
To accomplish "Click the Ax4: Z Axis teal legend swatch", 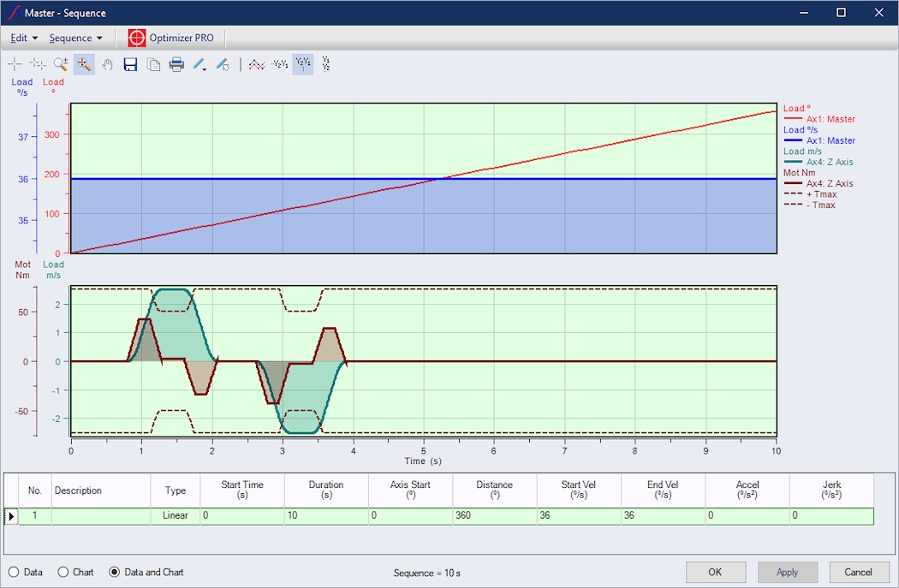I will tap(794, 162).
